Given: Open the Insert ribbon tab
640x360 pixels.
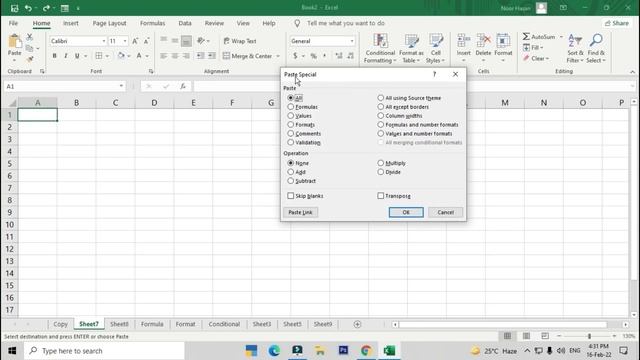Looking at the screenshot, I should point(71,23).
